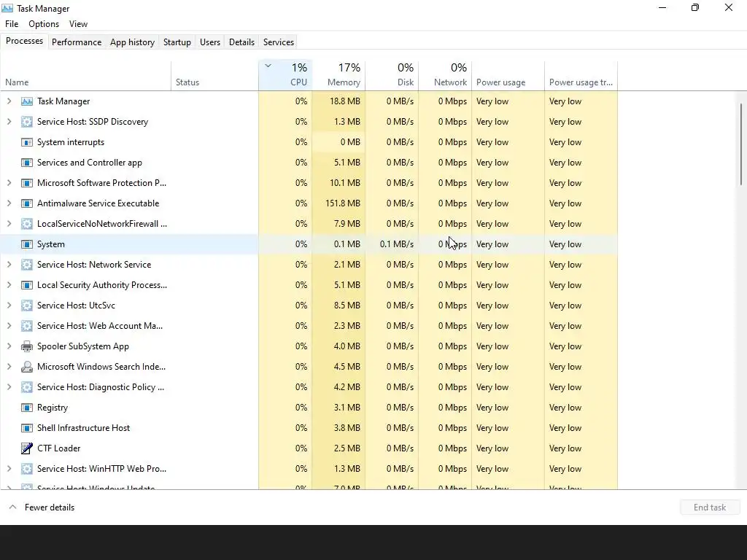Open the Options menu

coord(44,24)
